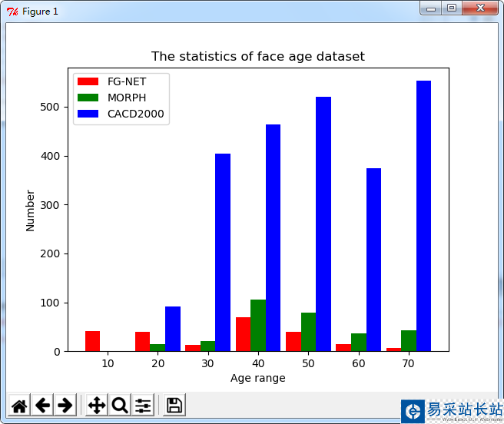Screen dimensions: 504x424
Task: Click the FG-NET legend label
Action: click(x=127, y=81)
